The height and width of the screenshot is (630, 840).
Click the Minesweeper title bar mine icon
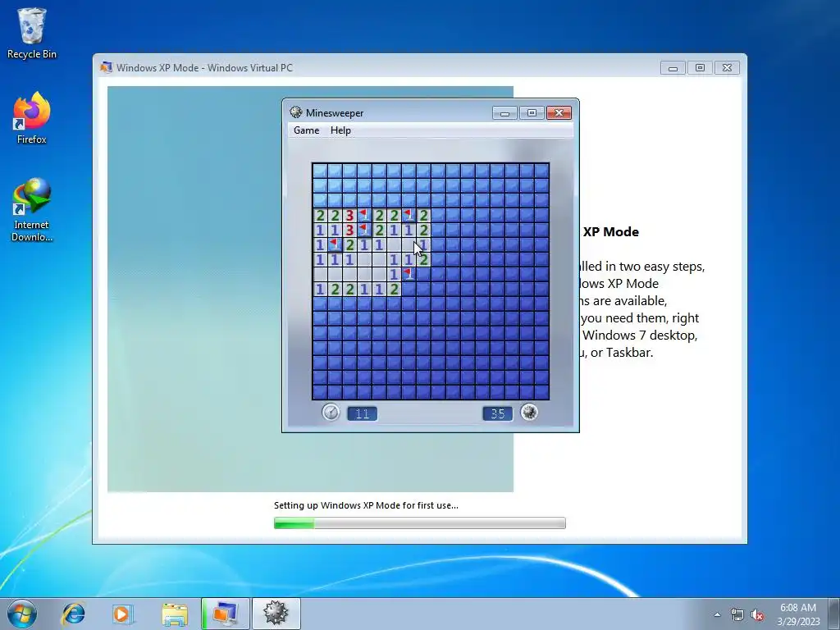point(295,112)
